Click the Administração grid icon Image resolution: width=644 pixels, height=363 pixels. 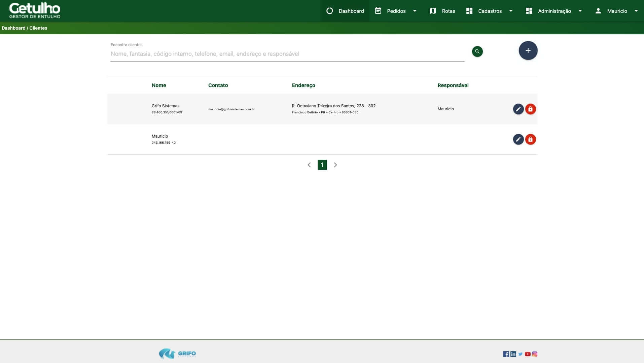tap(529, 11)
